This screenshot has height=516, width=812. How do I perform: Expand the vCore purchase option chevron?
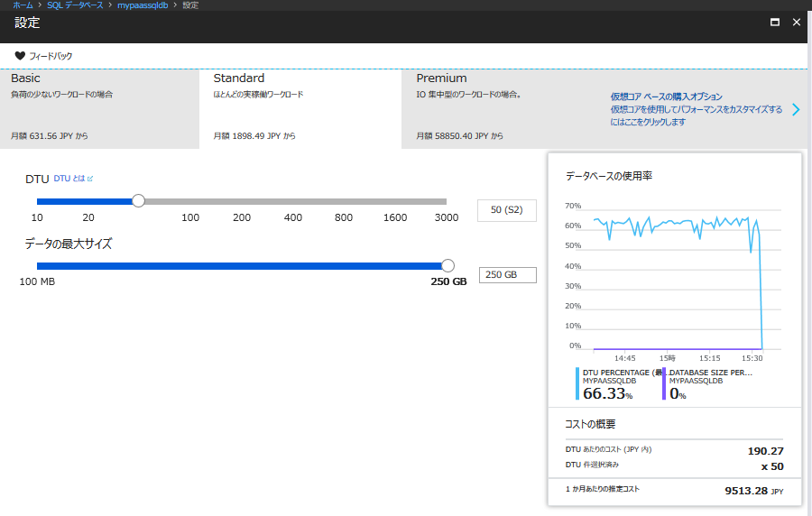[795, 109]
